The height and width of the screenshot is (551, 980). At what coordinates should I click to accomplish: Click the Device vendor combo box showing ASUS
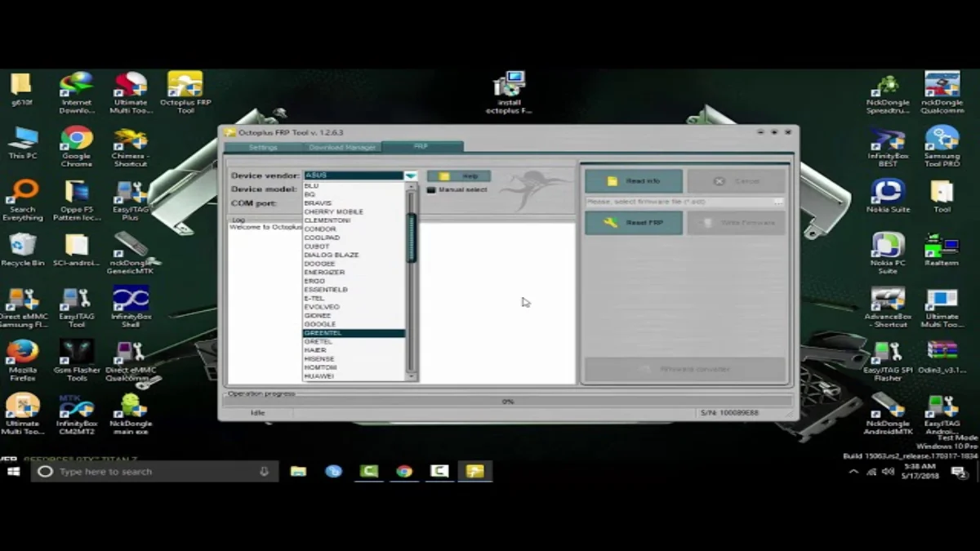pyautogui.click(x=360, y=176)
